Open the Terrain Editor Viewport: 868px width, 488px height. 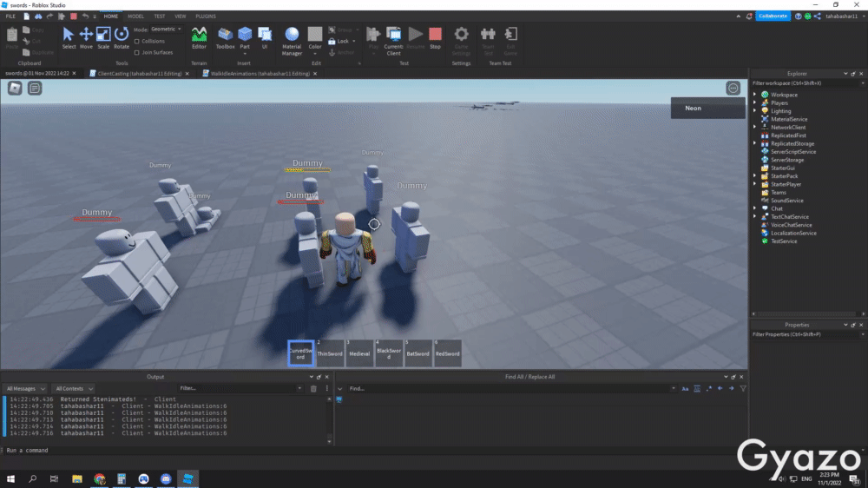click(199, 38)
